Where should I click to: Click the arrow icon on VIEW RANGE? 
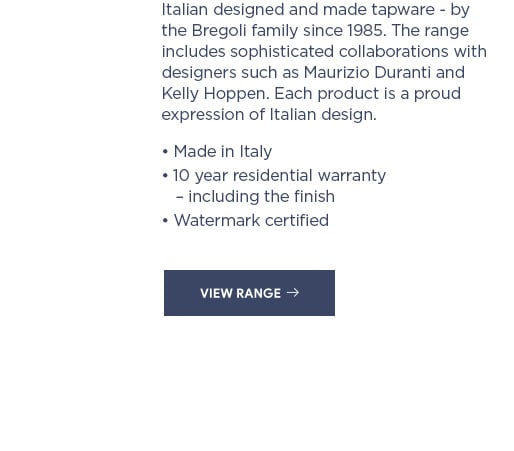pos(293,293)
